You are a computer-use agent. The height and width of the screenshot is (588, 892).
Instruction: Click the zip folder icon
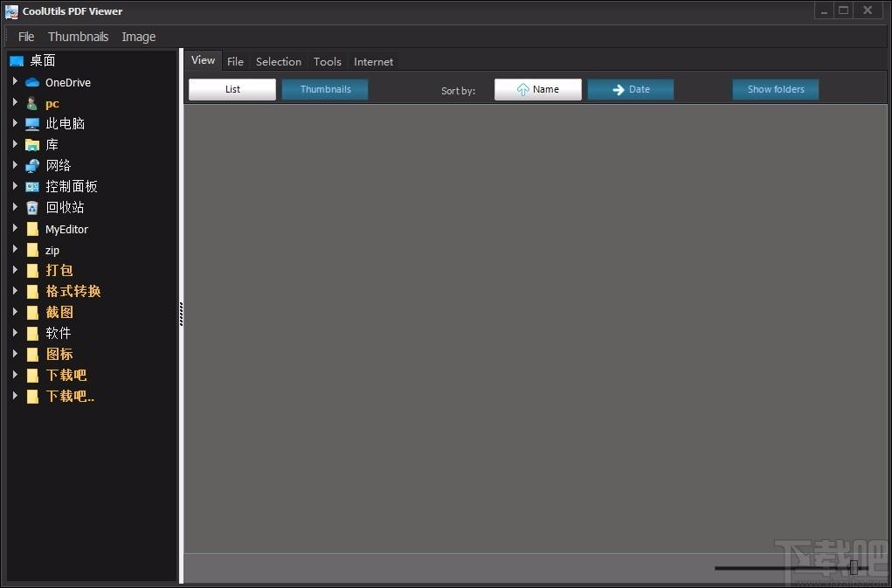pyautogui.click(x=32, y=250)
